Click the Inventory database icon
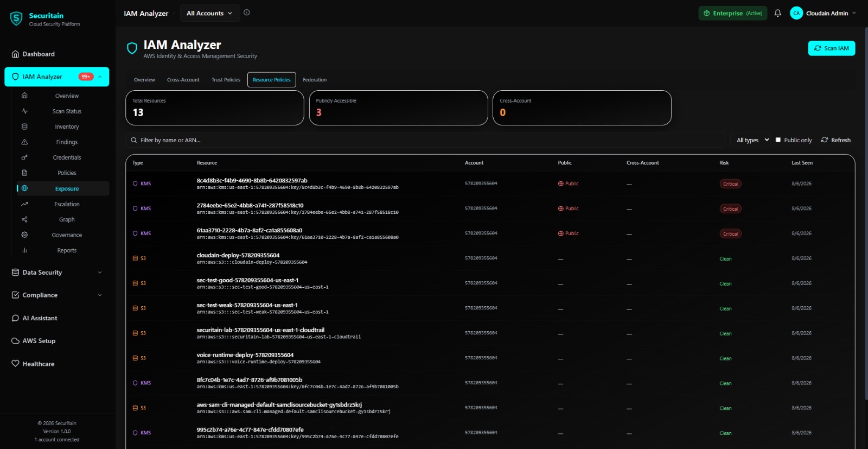 (x=24, y=127)
